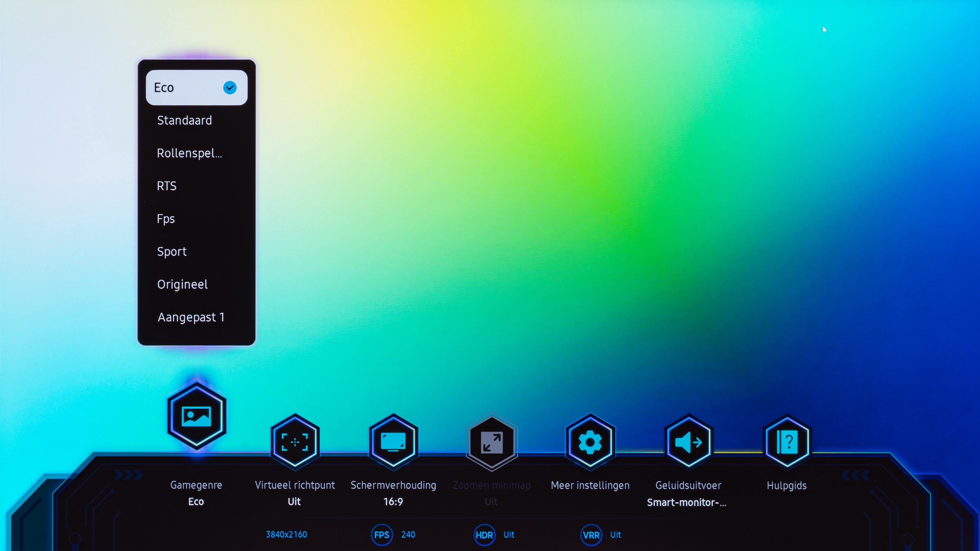980x551 pixels.
Task: Click the Gamegenre picture hexagon icon
Action: tap(196, 416)
